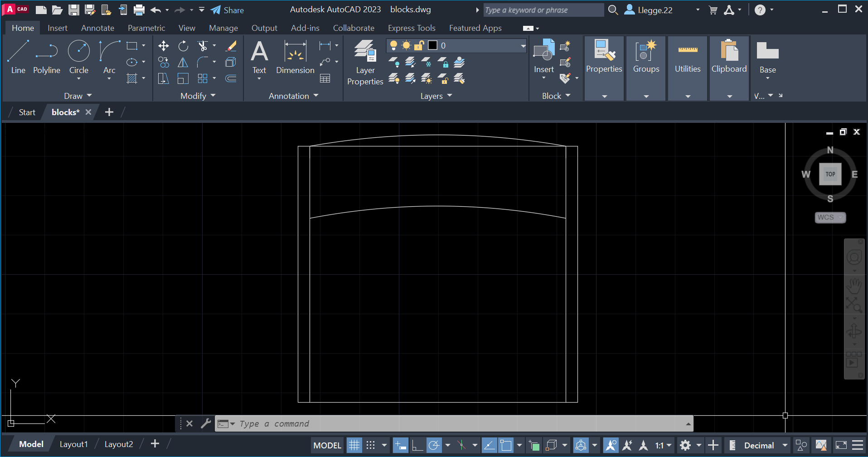868x457 pixels.
Task: Expand the Layers panel
Action: (436, 96)
